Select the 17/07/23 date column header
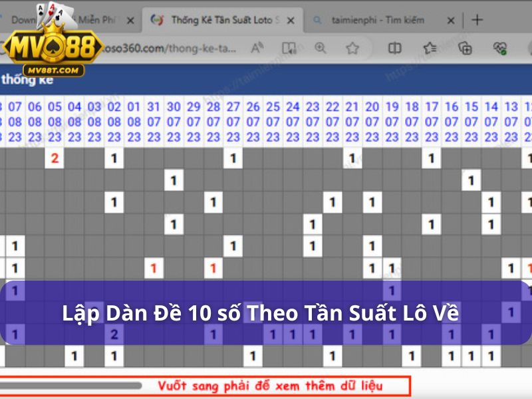 [432, 122]
